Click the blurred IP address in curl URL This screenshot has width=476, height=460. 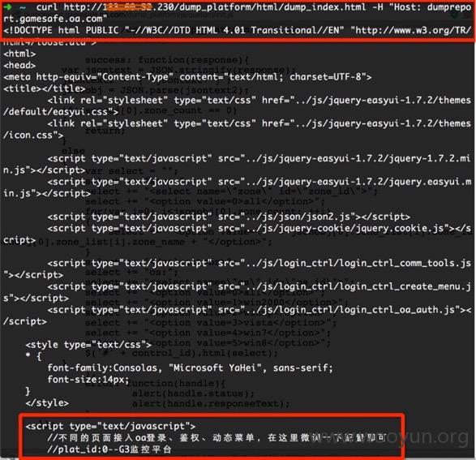coord(128,6)
